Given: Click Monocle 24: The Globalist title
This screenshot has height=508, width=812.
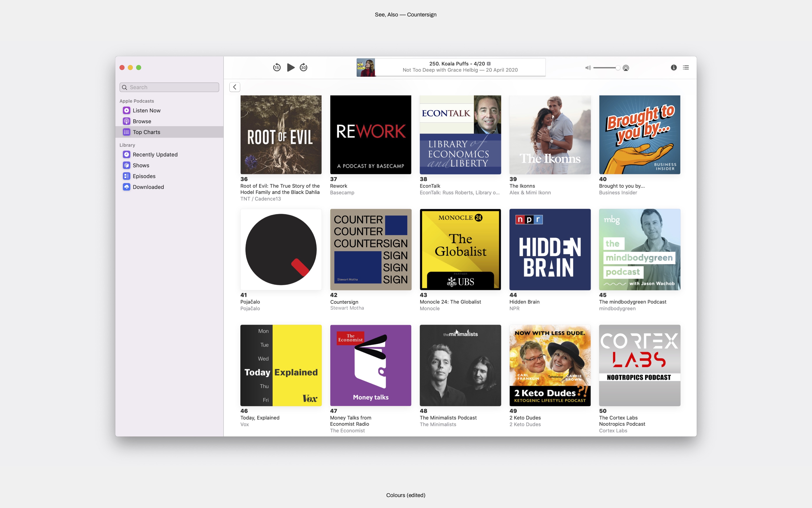Looking at the screenshot, I should (450, 302).
